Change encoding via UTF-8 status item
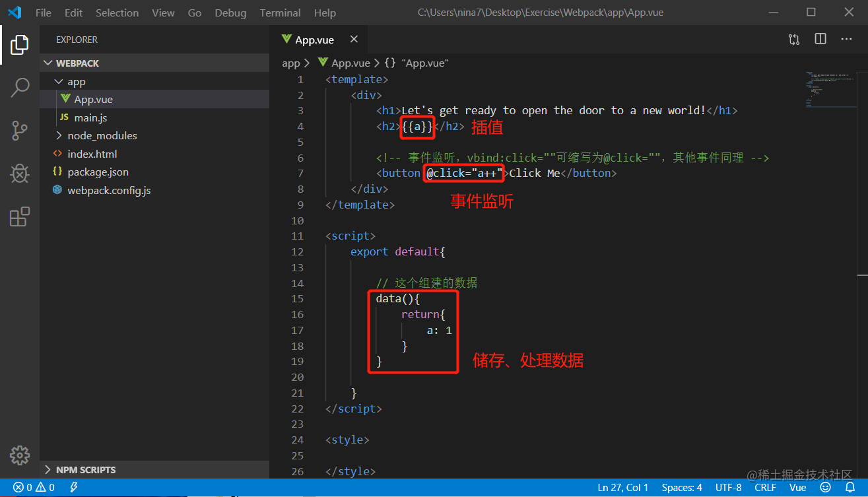This screenshot has width=868, height=497. [x=729, y=488]
